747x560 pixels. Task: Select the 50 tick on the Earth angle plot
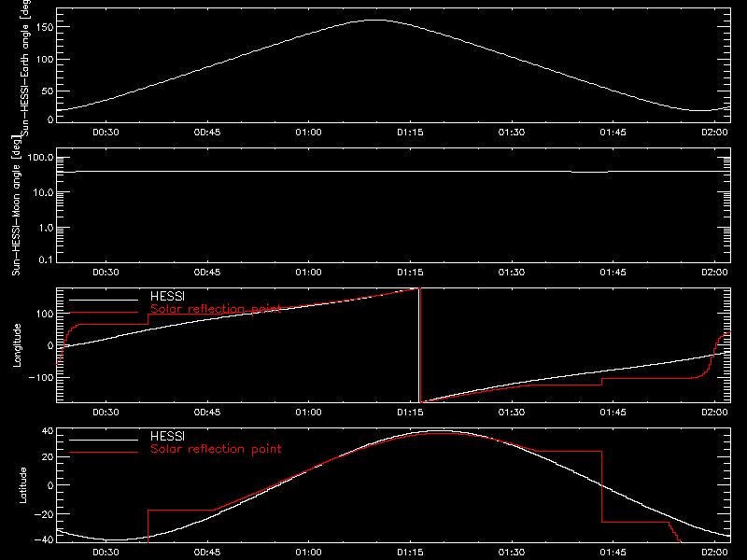(48, 91)
